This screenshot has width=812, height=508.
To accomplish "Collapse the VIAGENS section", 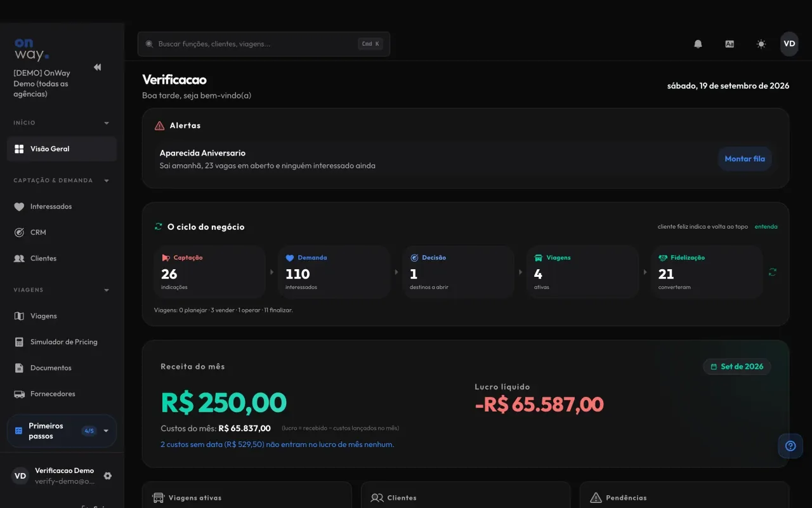I will (x=62, y=290).
